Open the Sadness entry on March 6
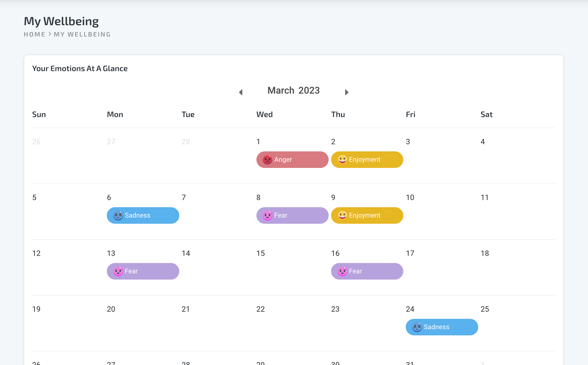This screenshot has width=588, height=365. pyautogui.click(x=143, y=215)
